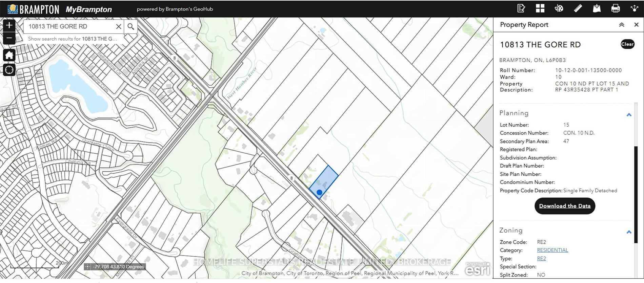644x283 pixels.
Task: Click the postal code BRAMPTON, ON, L6P0B3
Action: (x=532, y=60)
